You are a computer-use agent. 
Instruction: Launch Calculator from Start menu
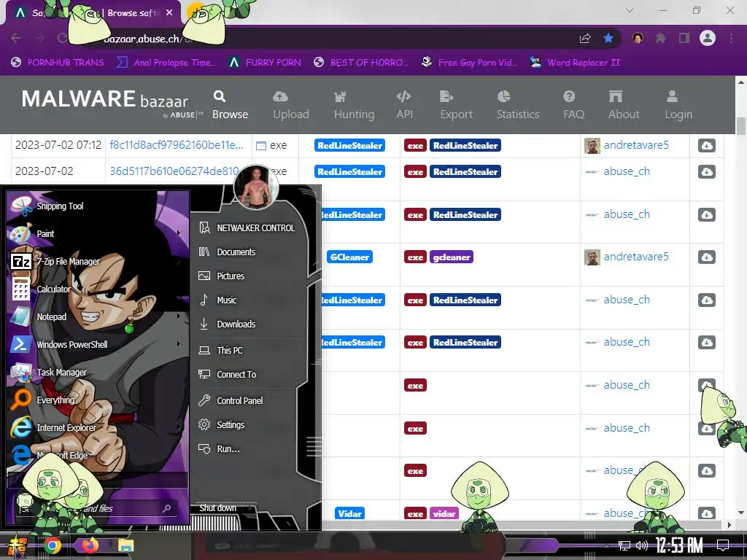[96, 289]
